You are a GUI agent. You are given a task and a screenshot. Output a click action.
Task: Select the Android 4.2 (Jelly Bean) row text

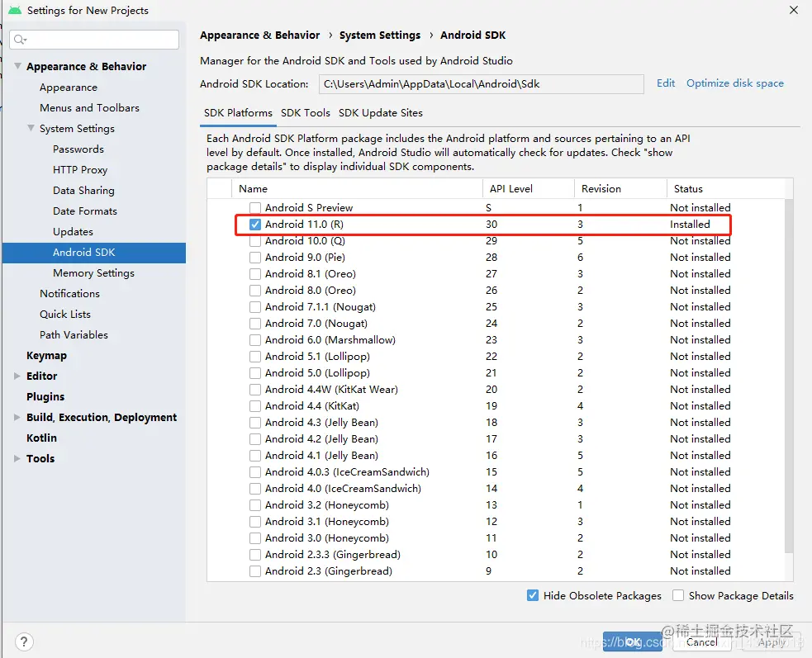click(x=321, y=439)
